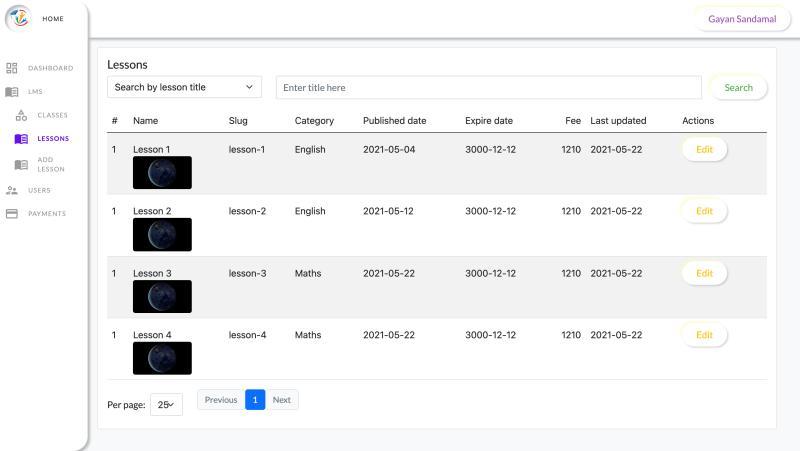The height and width of the screenshot is (451, 800).
Task: Go to Home in the sidebar
Action: pos(53,19)
